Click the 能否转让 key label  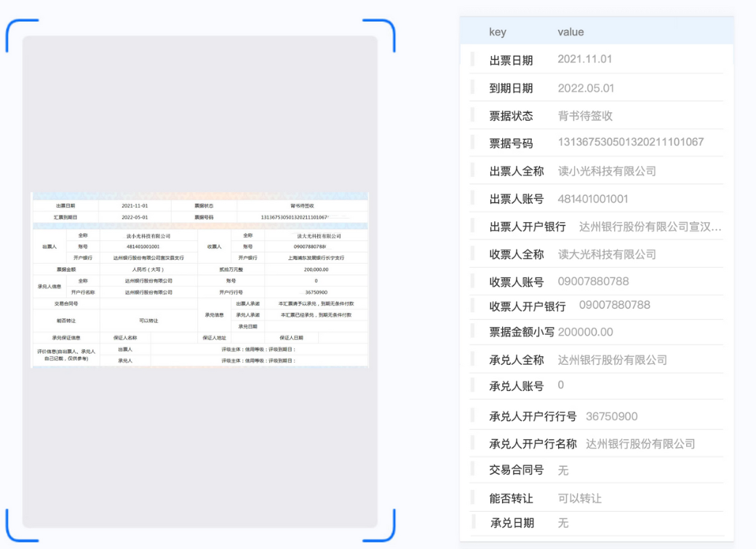pos(511,498)
